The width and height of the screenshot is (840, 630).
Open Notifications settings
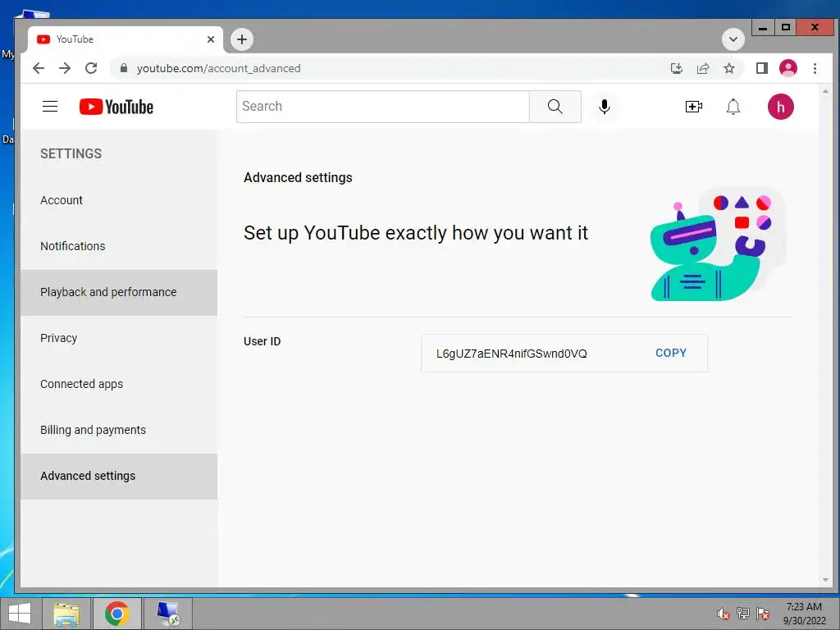pyautogui.click(x=119, y=246)
